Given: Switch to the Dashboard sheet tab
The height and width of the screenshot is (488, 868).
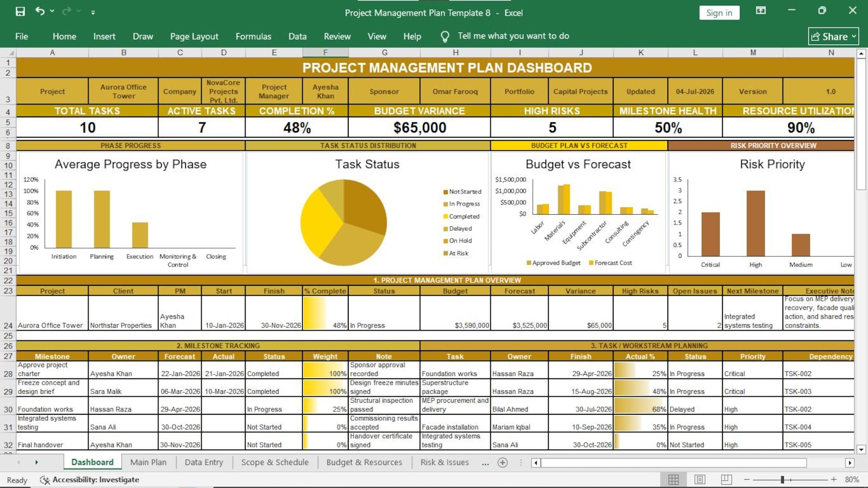Looking at the screenshot, I should [x=92, y=462].
